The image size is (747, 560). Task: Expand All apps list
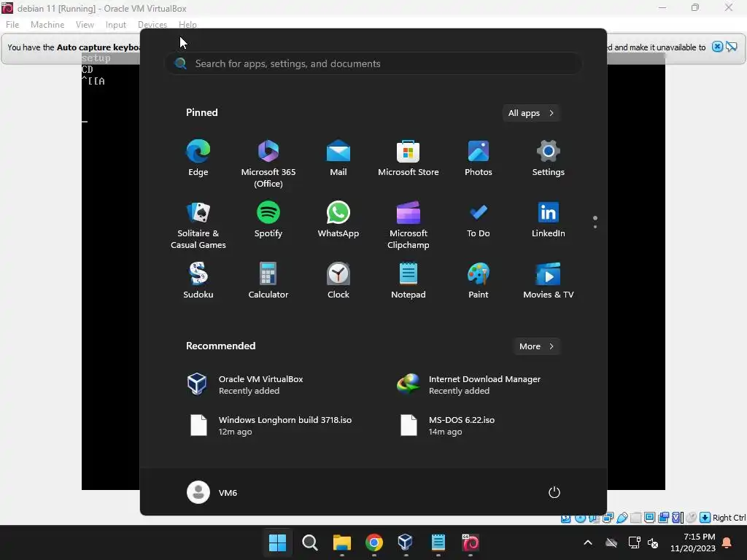tap(531, 113)
